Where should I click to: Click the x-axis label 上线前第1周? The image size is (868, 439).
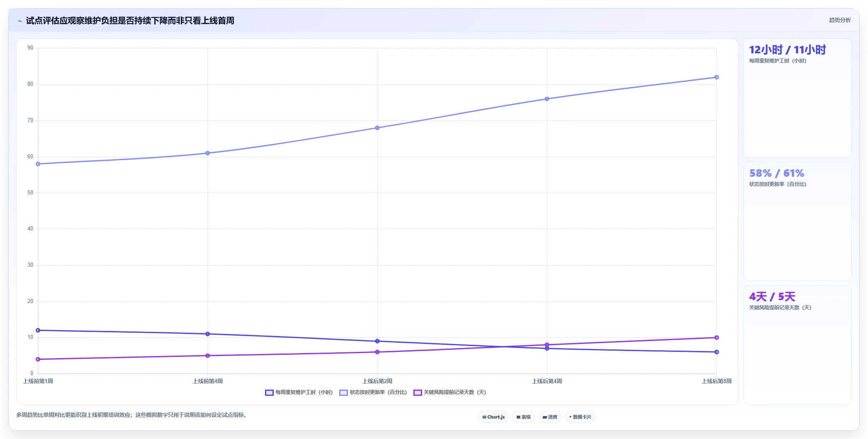pos(38,381)
